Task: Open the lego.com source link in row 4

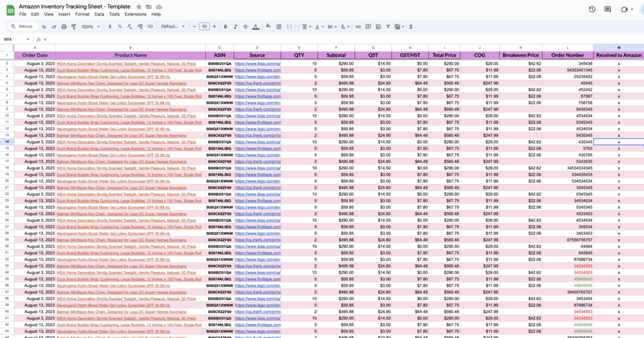Action: [258, 77]
